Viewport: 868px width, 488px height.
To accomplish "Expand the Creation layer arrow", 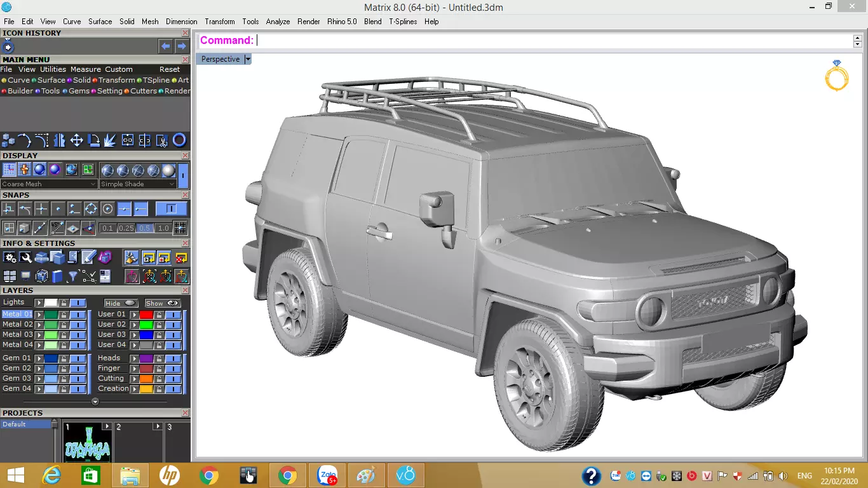I will pyautogui.click(x=134, y=389).
